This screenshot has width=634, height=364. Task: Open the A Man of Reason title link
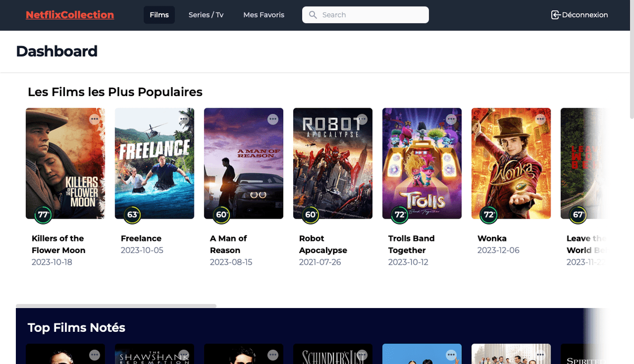click(228, 244)
